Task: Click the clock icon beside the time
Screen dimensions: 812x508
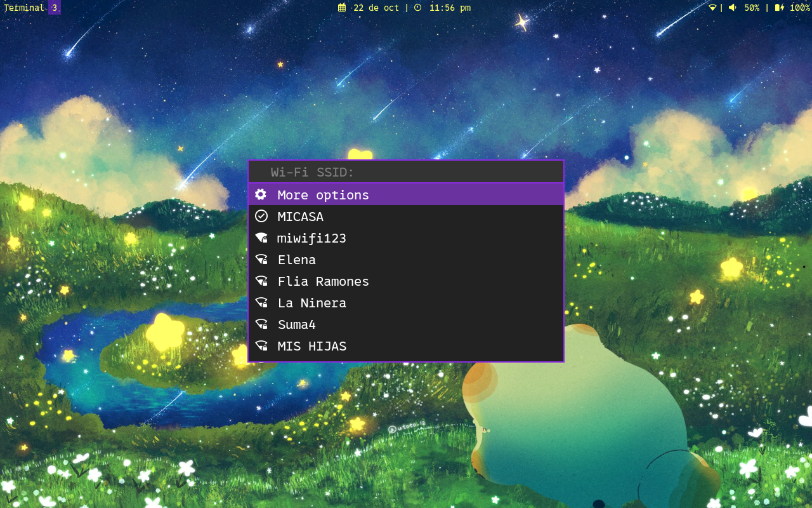Action: pyautogui.click(x=418, y=7)
